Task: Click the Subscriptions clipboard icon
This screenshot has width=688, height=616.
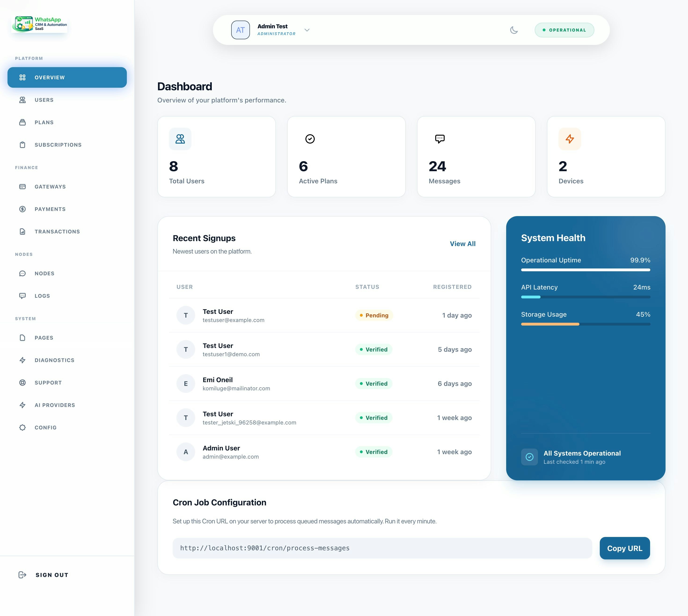Action: (22, 145)
